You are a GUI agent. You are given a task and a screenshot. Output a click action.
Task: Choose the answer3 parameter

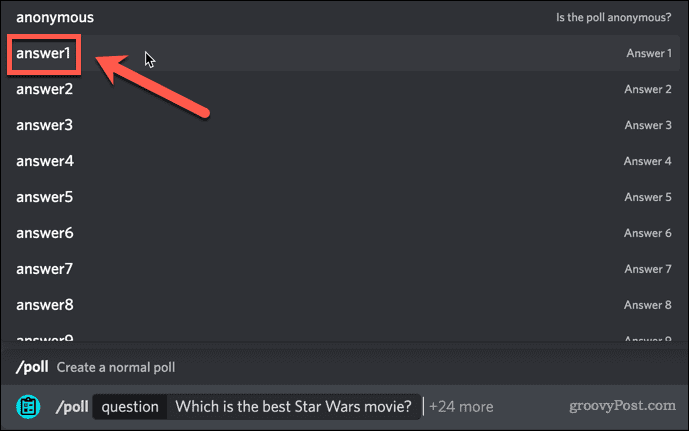point(44,125)
